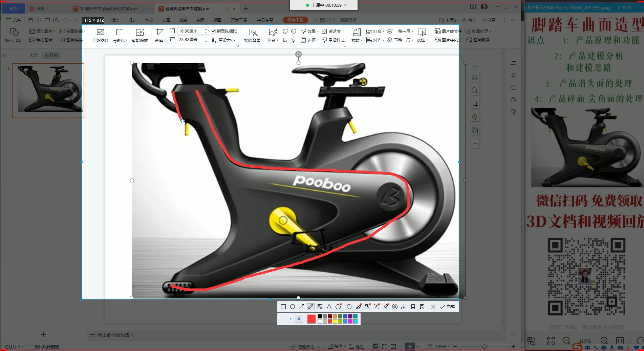
Task: Click the crop icon in picture side toolbar
Action: [x=475, y=104]
